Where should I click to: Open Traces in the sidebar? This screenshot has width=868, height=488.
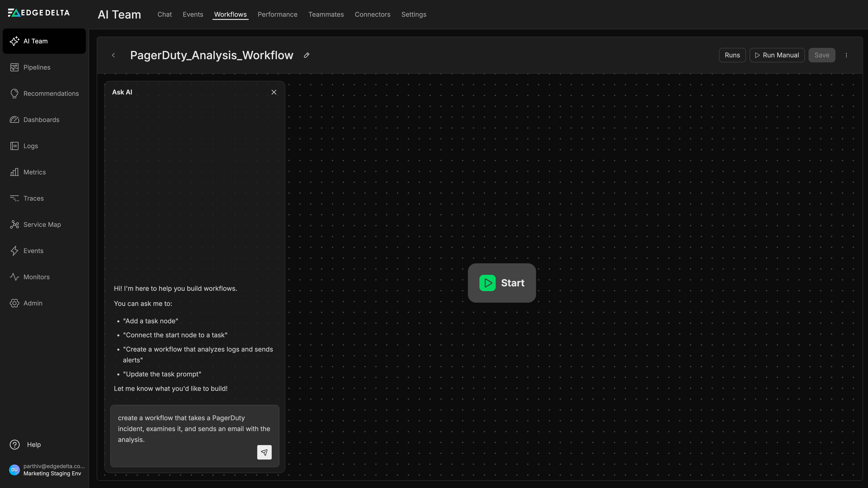(44, 198)
